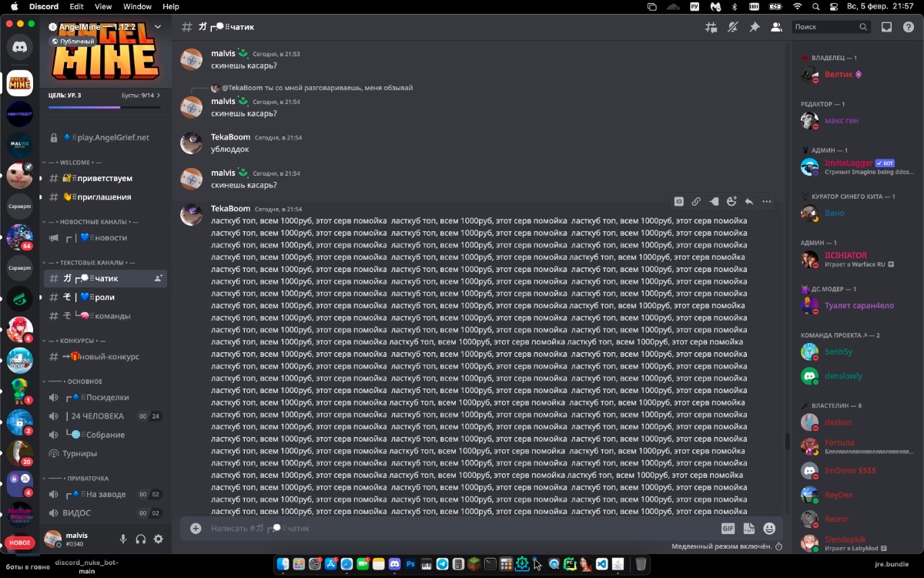924x578 pixels.
Task: Collapse the ОСНОВНОЕ voice category
Action: click(x=83, y=381)
